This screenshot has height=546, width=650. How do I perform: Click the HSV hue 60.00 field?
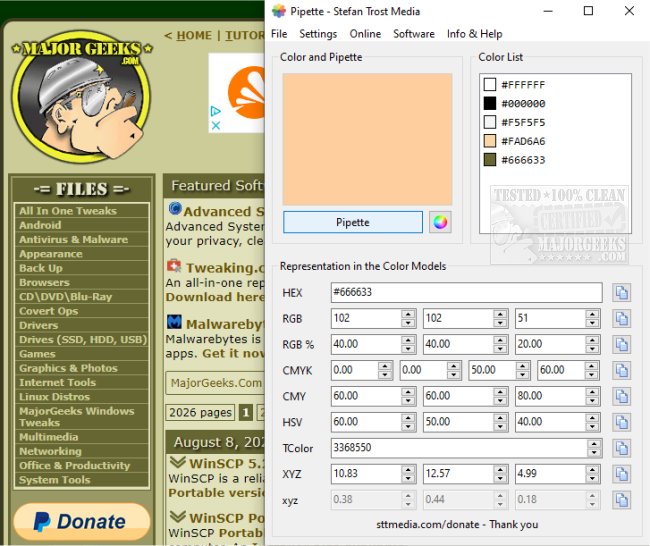[366, 422]
